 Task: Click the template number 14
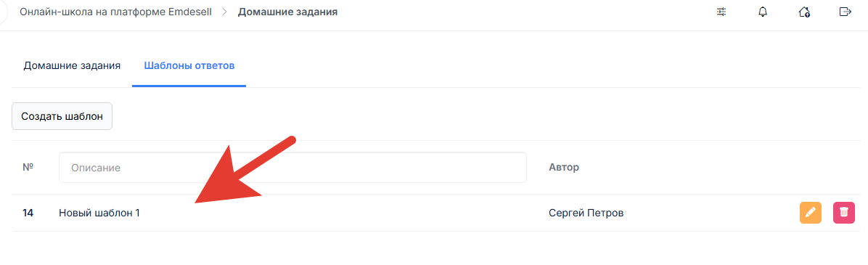(28, 213)
